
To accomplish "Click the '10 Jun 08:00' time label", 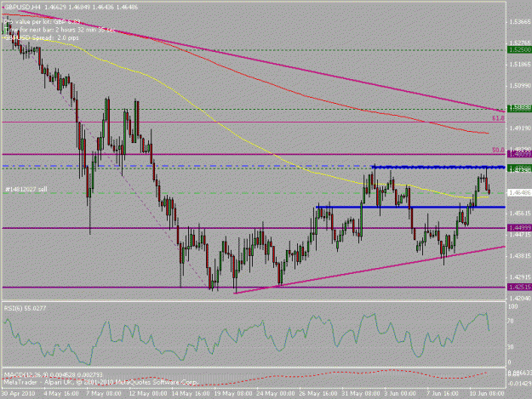I will (x=486, y=393).
